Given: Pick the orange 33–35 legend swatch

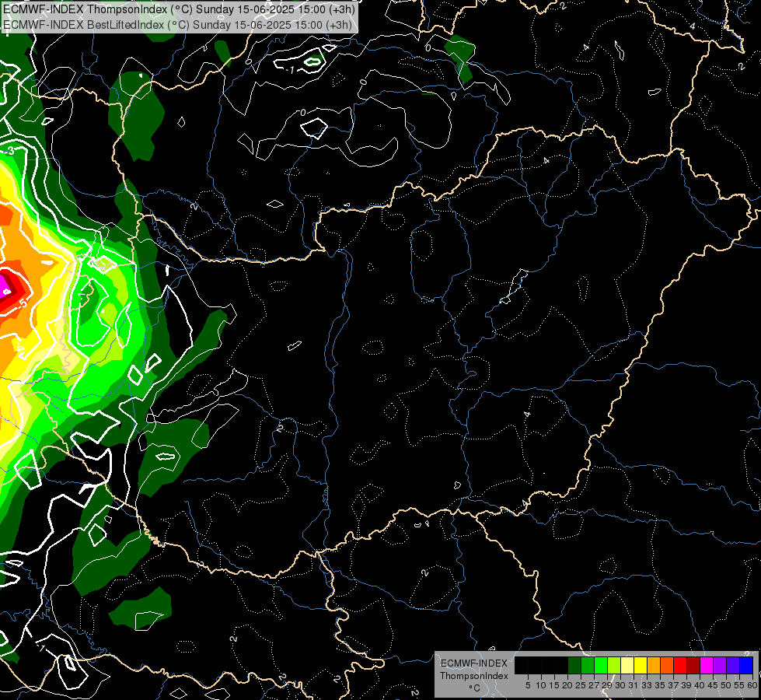Looking at the screenshot, I should (654, 665).
